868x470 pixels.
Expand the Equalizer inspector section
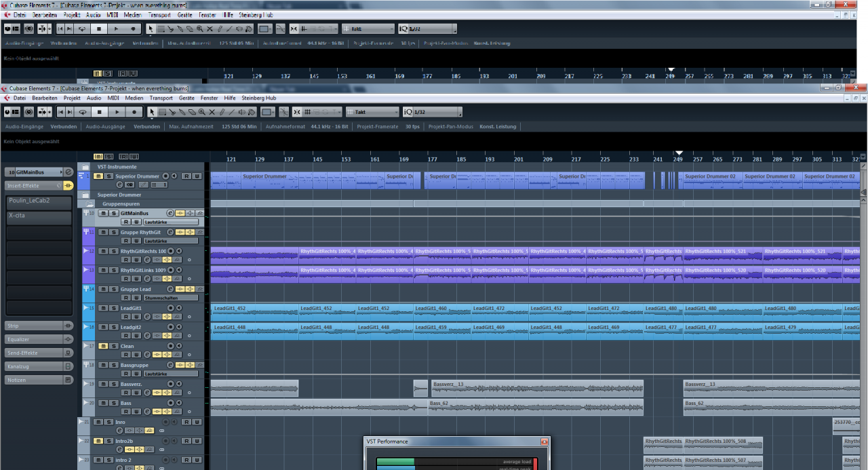39,339
